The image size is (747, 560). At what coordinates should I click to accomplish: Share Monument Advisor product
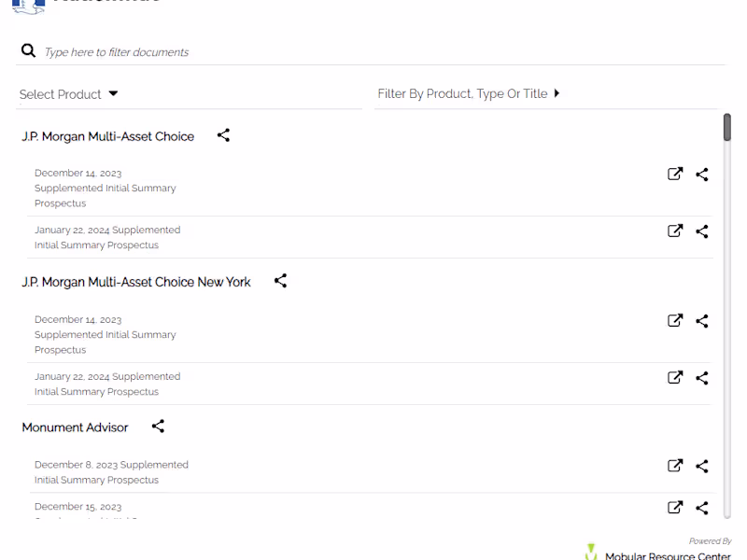[158, 427]
